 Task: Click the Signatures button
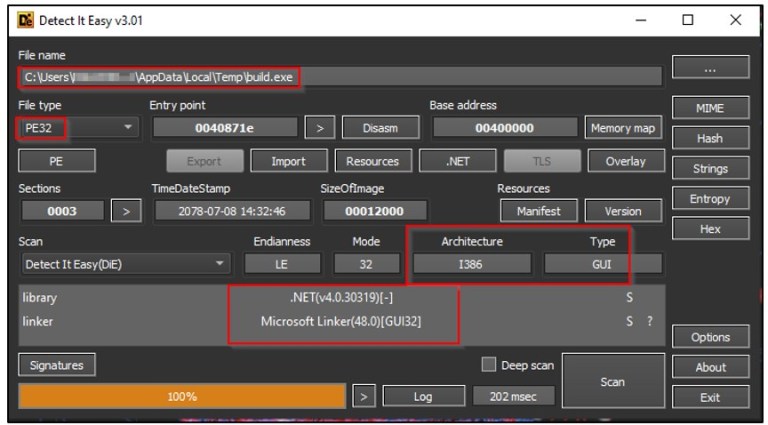pyautogui.click(x=56, y=365)
